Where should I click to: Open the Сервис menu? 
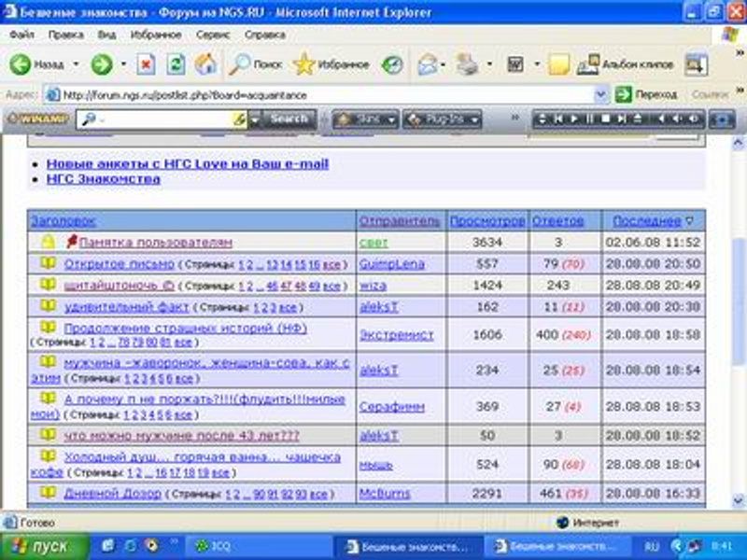(213, 35)
